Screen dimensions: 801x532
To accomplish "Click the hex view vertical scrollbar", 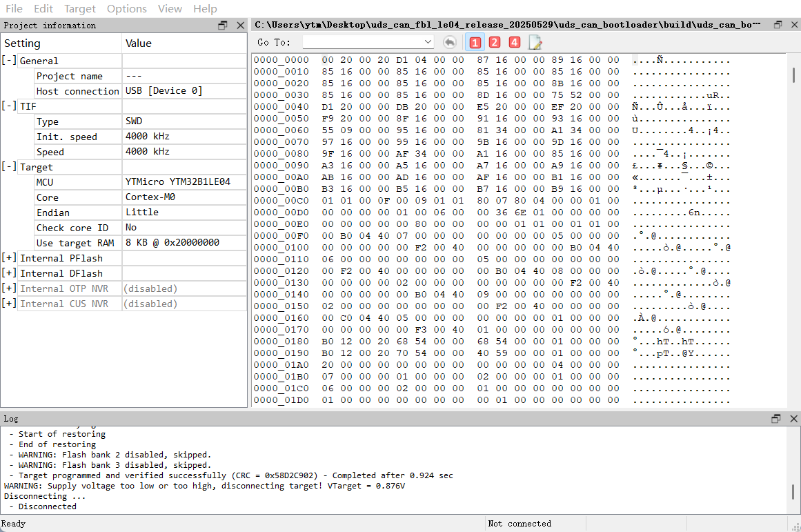I will tap(794, 75).
